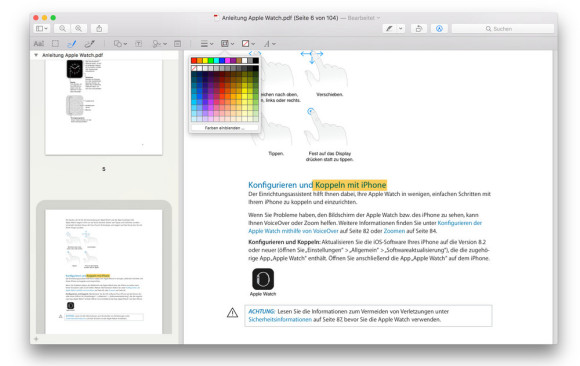Image resolution: width=580 pixels, height=366 pixels.
Task: Click the rotate page icon
Action: (419, 28)
